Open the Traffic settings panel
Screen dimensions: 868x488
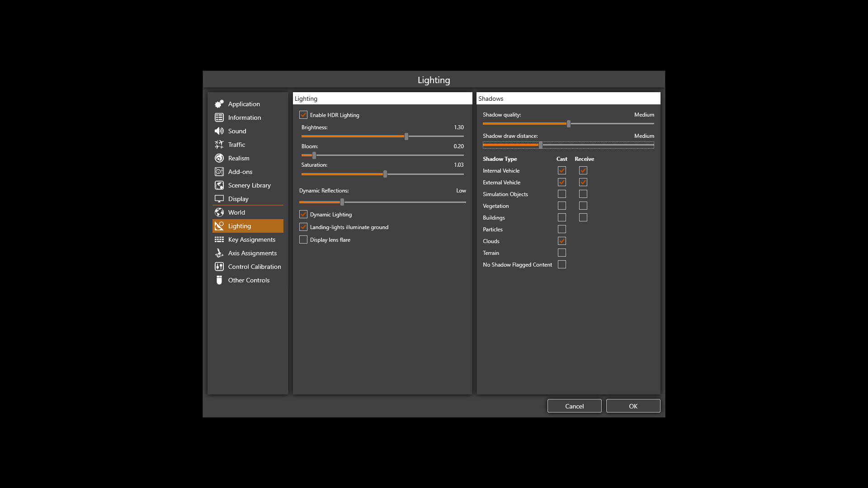236,144
